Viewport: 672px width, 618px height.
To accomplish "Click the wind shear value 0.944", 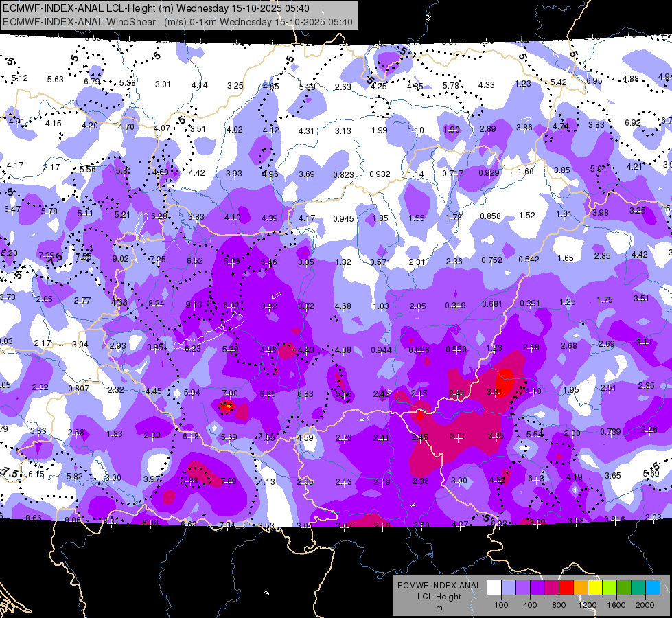I will point(381,350).
